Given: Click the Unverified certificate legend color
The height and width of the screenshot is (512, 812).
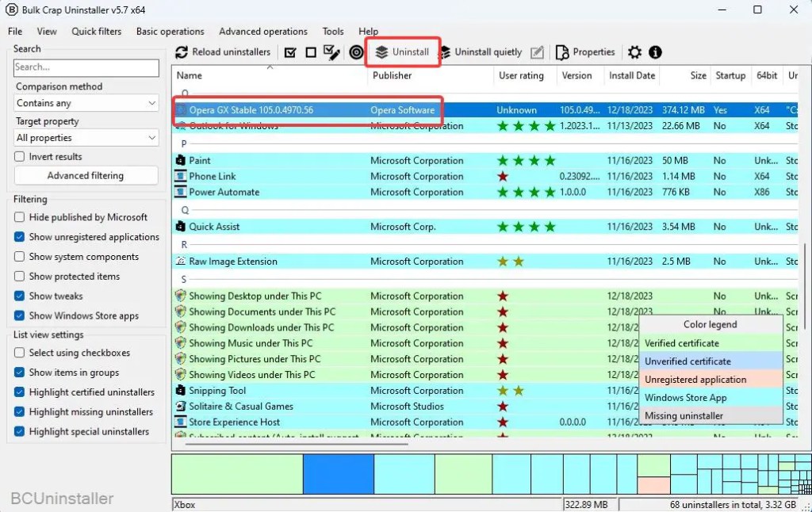Looking at the screenshot, I should pyautogui.click(x=710, y=361).
